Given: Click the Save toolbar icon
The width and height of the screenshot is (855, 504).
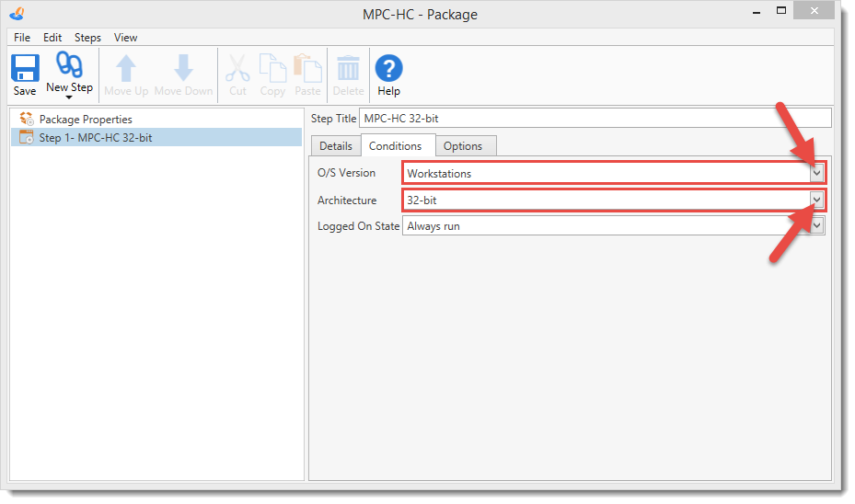Looking at the screenshot, I should tap(25, 68).
